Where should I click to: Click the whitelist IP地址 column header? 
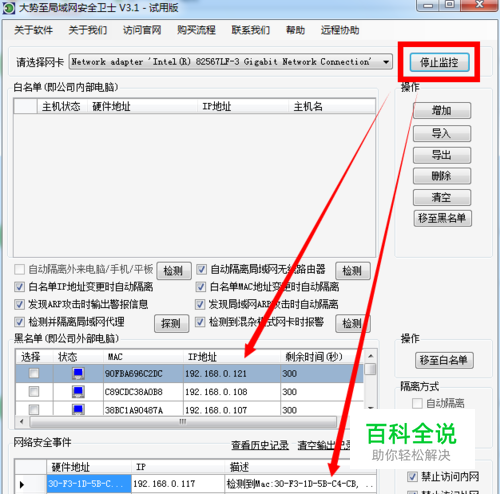click(242, 107)
